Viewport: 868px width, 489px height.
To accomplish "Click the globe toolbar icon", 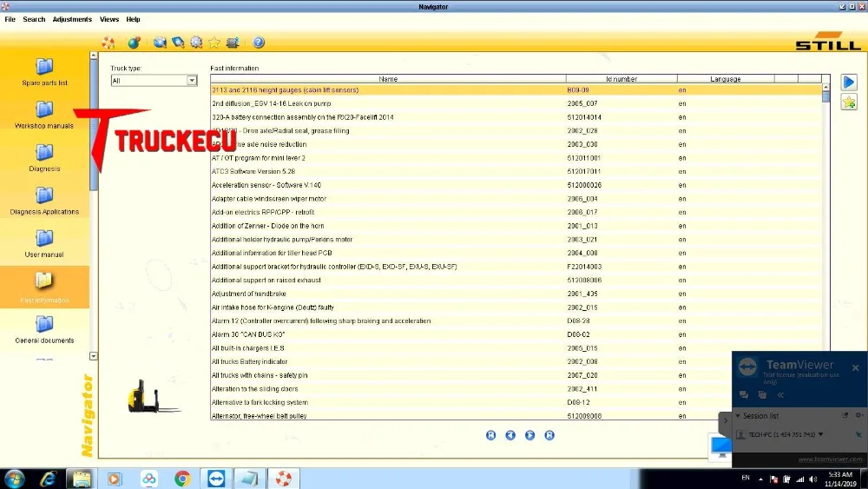I will pos(134,42).
